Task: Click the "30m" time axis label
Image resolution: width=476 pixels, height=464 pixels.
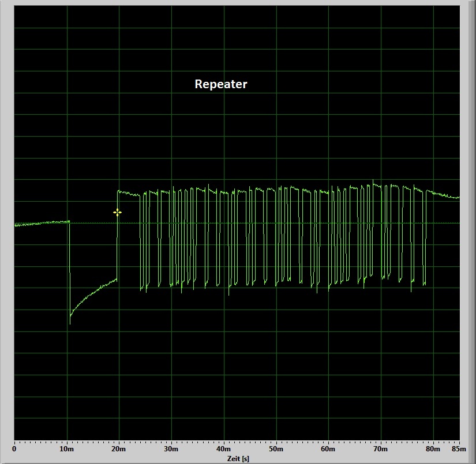Action: 171,449
